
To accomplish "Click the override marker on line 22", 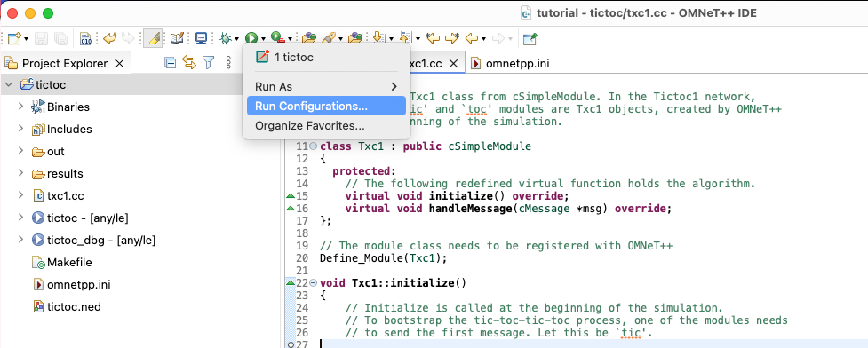I will 290,283.
